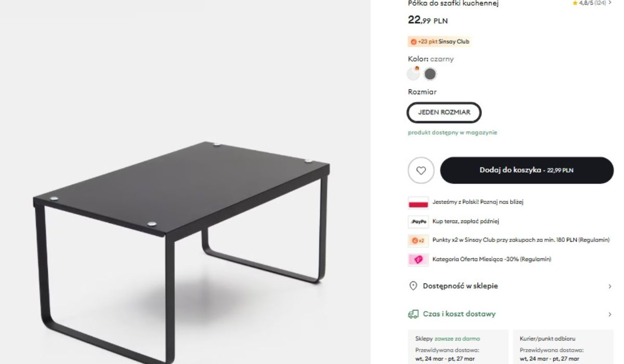The width and height of the screenshot is (624, 364).
Task: Add product to wishlist with heart icon
Action: tap(421, 171)
